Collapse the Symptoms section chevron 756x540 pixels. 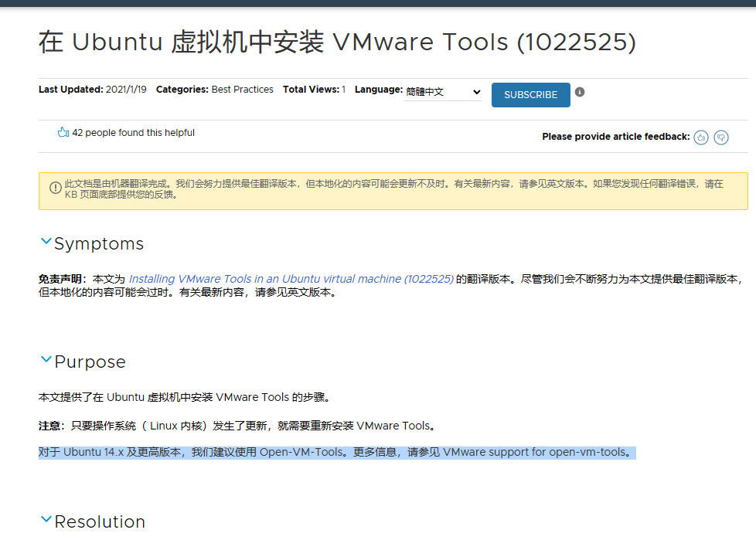coord(46,241)
